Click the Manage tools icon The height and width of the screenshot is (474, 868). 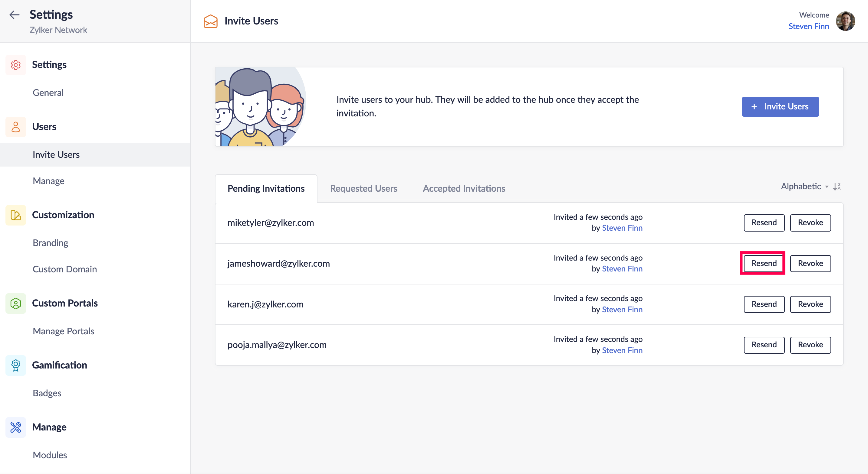15,427
